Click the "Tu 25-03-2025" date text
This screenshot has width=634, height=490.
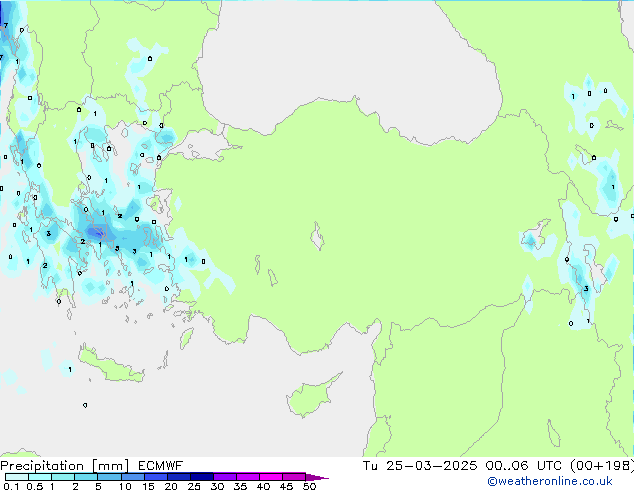pyautogui.click(x=420, y=466)
